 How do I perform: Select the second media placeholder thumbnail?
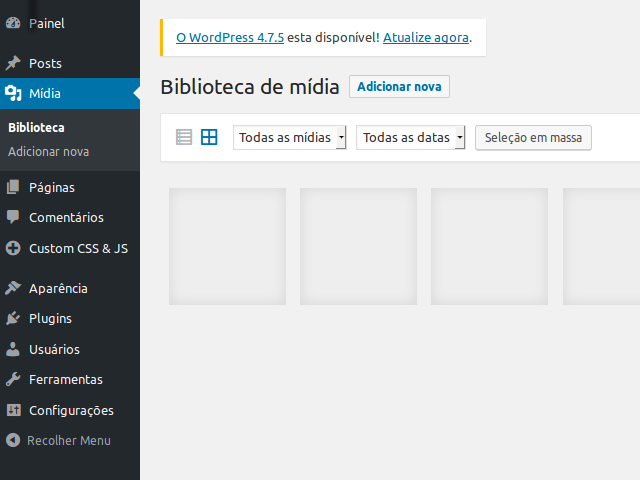(x=358, y=247)
